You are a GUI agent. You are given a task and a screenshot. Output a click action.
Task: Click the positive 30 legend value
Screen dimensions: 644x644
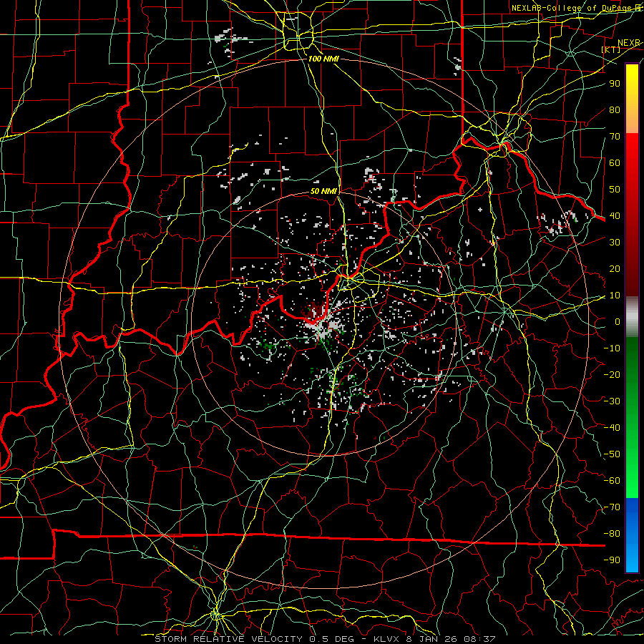615,243
